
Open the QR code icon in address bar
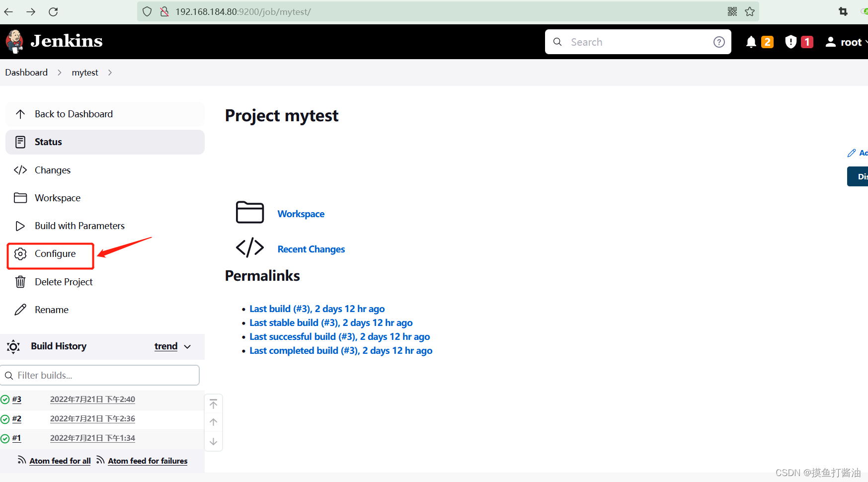coord(732,11)
